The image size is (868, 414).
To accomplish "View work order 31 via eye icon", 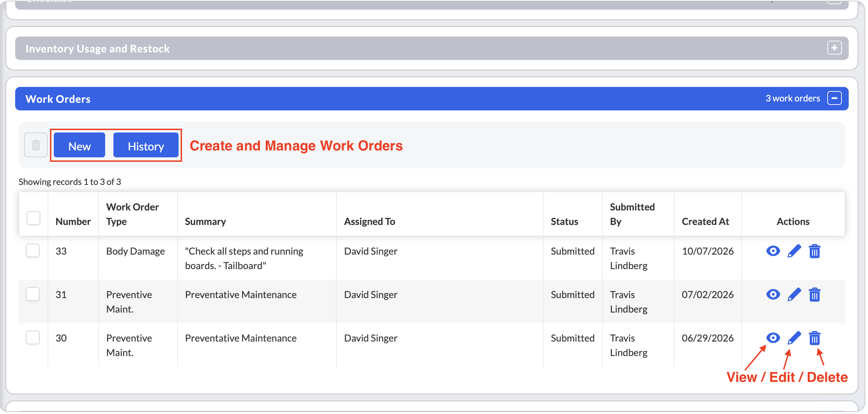I will point(773,295).
